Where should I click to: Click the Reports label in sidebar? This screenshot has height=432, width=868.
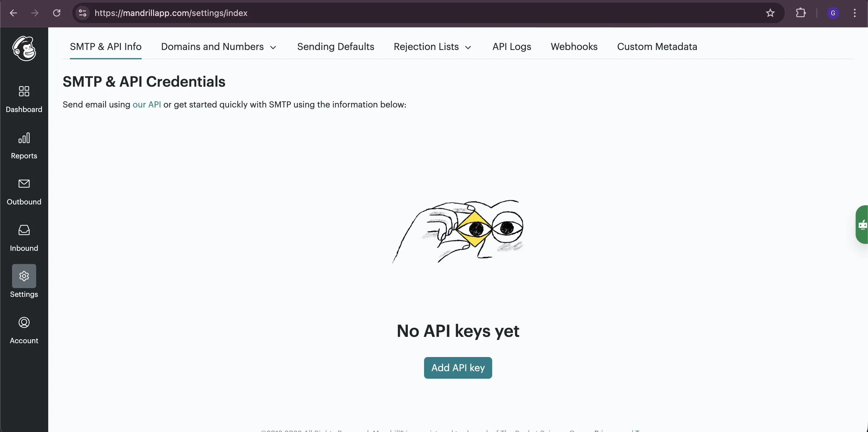[24, 156]
